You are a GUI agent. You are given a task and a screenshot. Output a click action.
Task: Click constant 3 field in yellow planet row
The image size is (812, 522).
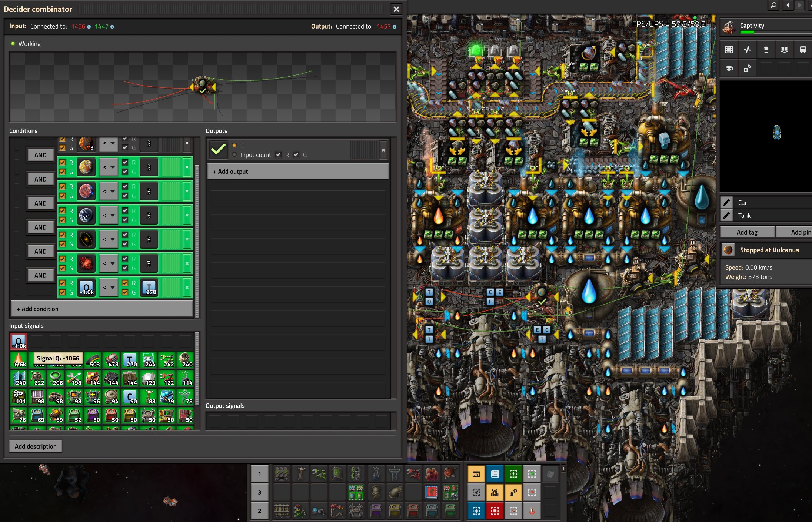(149, 167)
